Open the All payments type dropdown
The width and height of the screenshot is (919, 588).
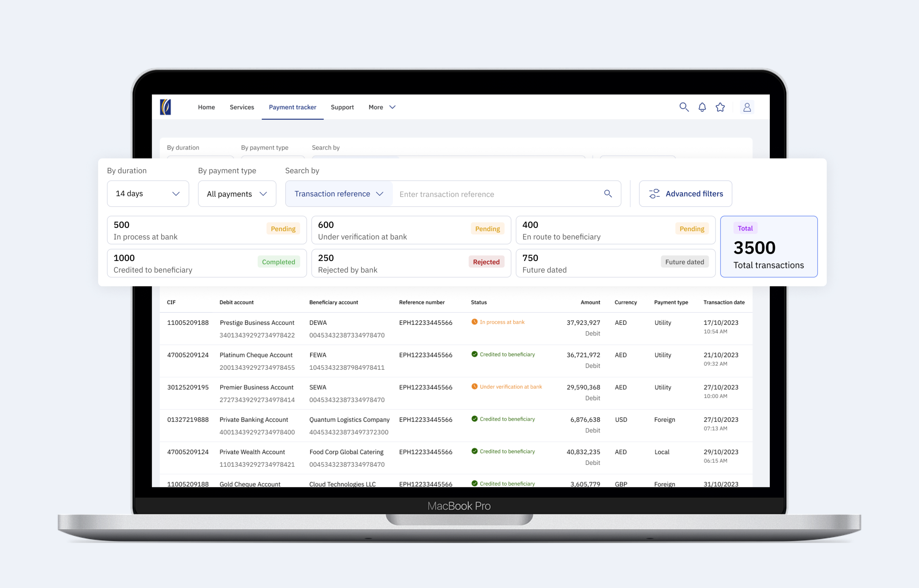click(237, 194)
